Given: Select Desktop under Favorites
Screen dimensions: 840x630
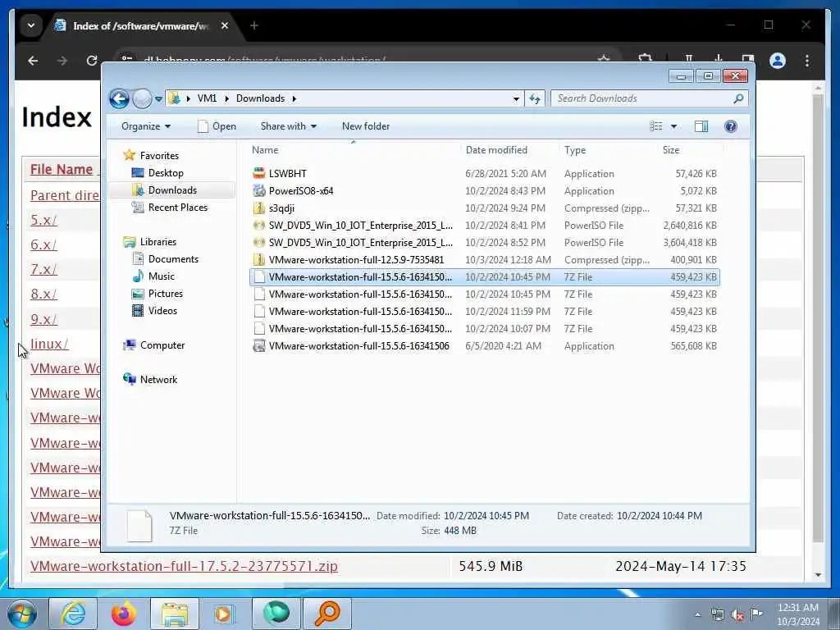Looking at the screenshot, I should [x=166, y=173].
